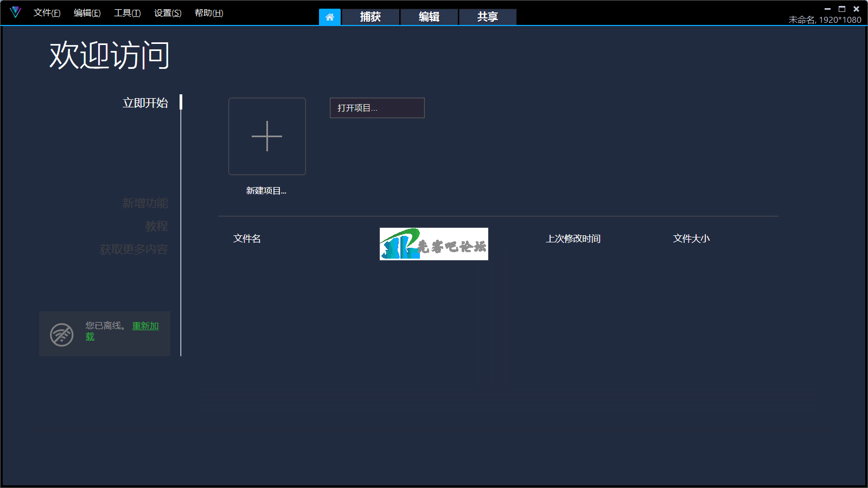Sort list by 上次修改时间 column

[x=573, y=239]
